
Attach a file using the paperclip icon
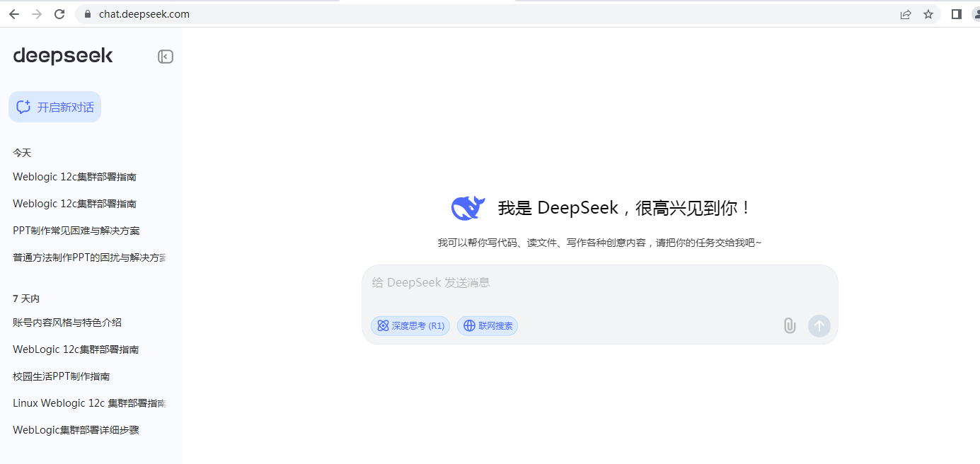[790, 326]
